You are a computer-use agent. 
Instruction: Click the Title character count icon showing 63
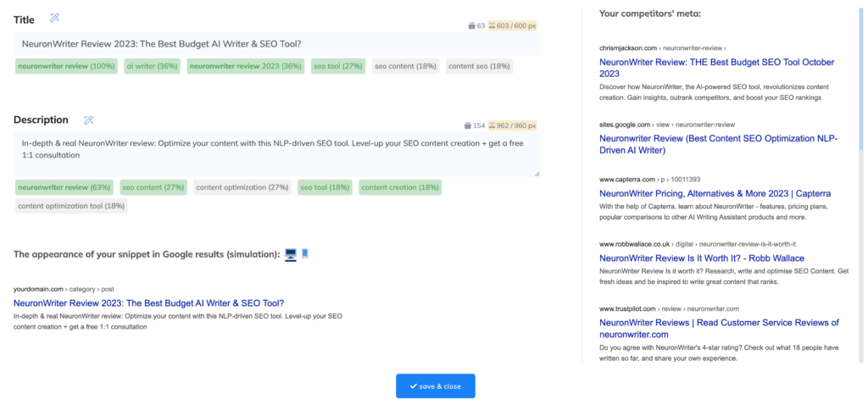pos(471,25)
